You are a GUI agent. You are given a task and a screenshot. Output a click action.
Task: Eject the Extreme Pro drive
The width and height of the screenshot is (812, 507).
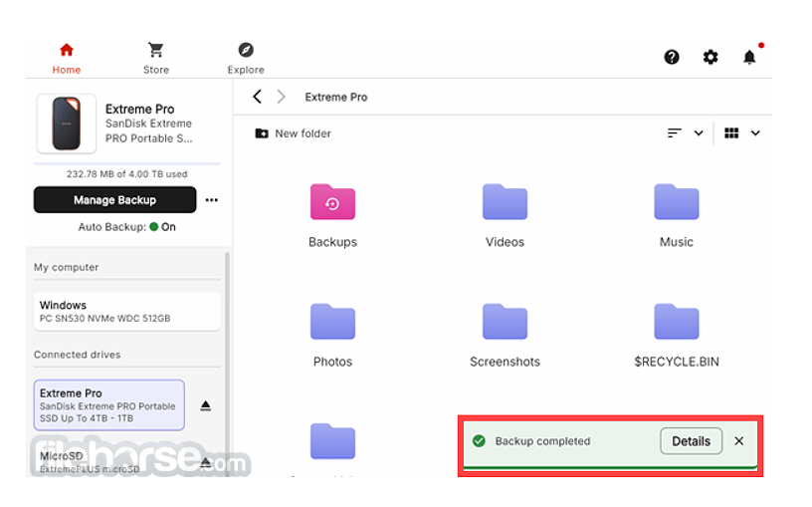coord(206,405)
